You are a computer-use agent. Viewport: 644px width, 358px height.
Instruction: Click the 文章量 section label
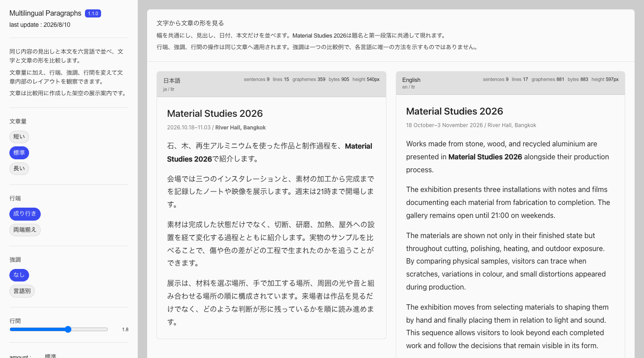[18, 121]
